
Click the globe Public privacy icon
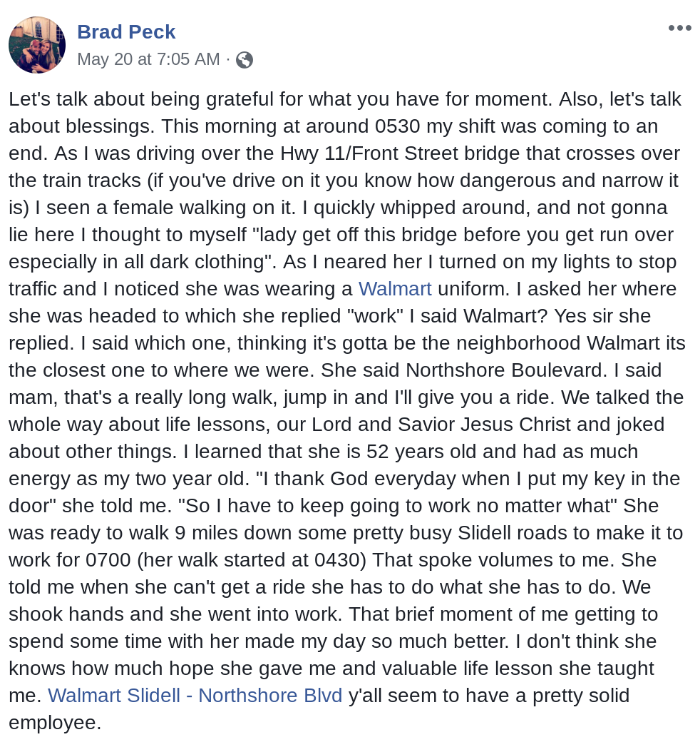pos(244,60)
